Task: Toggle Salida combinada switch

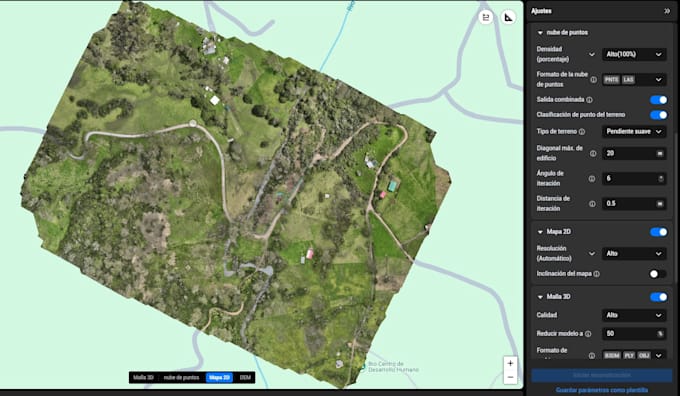Action: (658, 100)
